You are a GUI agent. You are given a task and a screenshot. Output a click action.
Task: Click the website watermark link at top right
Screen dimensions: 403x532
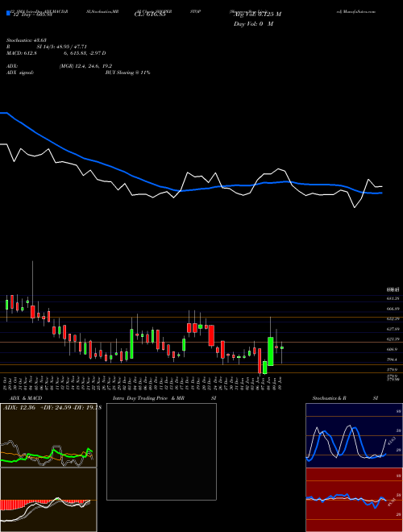click(356, 11)
